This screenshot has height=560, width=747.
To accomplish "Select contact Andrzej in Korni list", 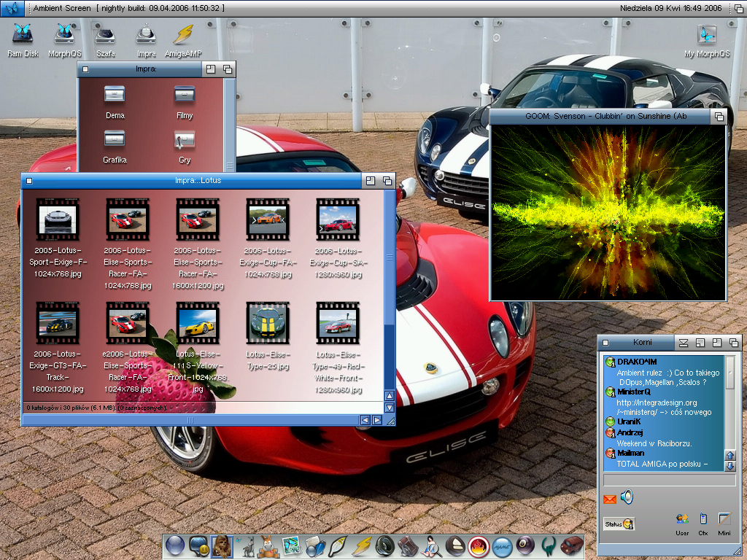I will click(630, 432).
